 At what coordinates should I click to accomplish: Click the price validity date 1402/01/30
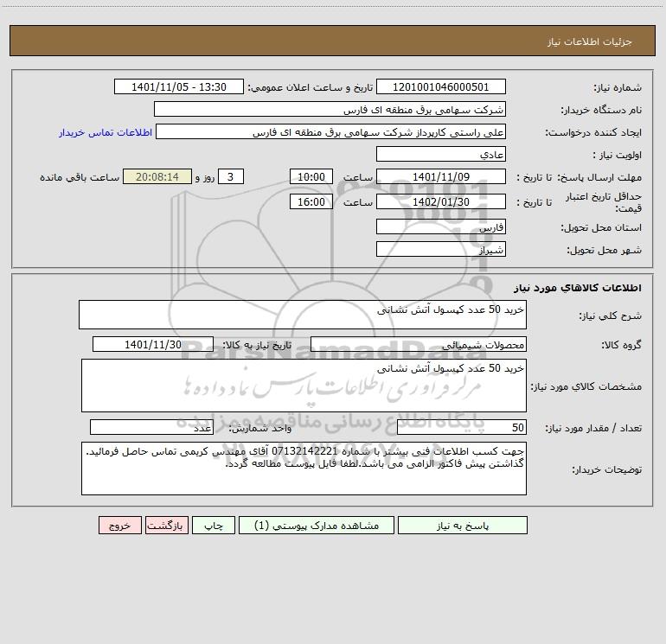pyautogui.click(x=441, y=201)
